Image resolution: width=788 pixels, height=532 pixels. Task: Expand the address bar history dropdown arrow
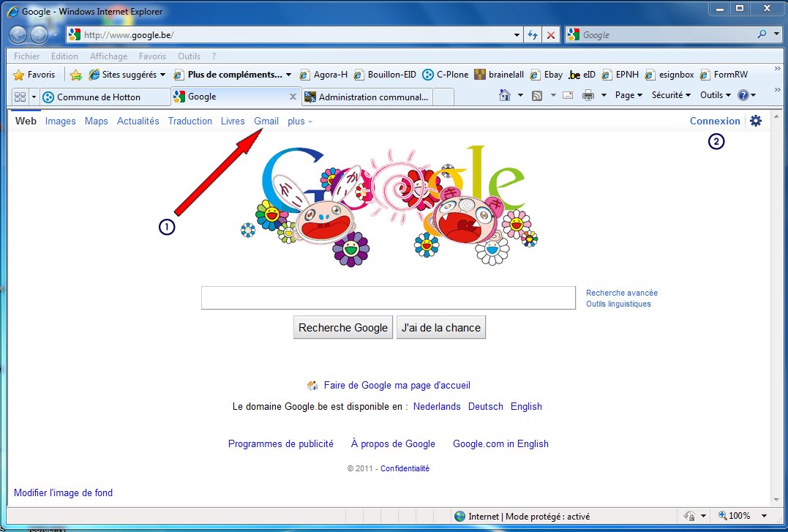[x=517, y=34]
